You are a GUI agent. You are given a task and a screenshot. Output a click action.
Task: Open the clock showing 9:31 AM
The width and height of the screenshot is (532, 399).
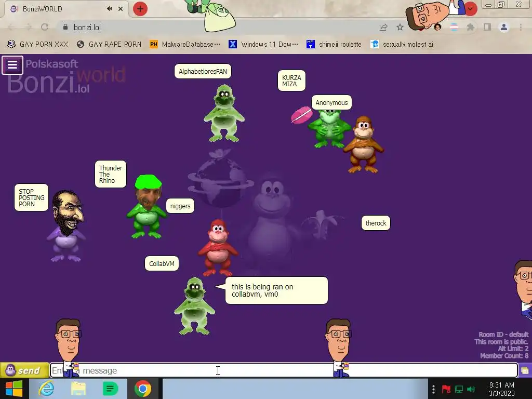502,389
